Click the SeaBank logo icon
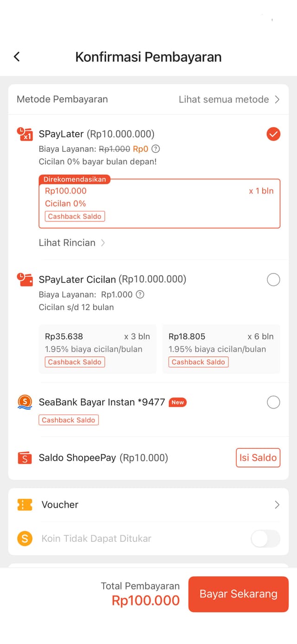Screen dimensions: 297x644 [24, 402]
